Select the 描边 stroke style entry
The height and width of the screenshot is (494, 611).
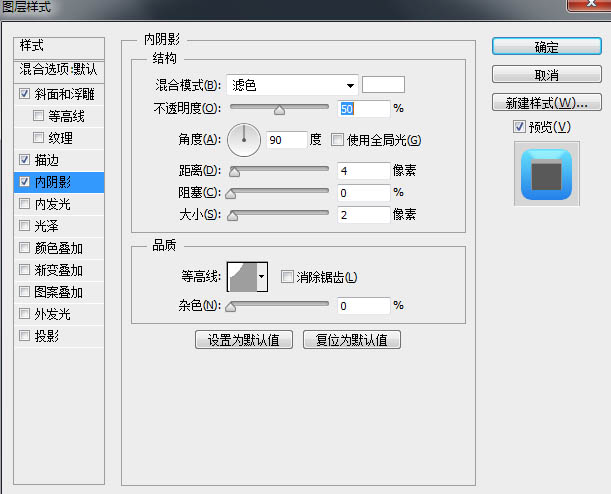tap(59, 160)
